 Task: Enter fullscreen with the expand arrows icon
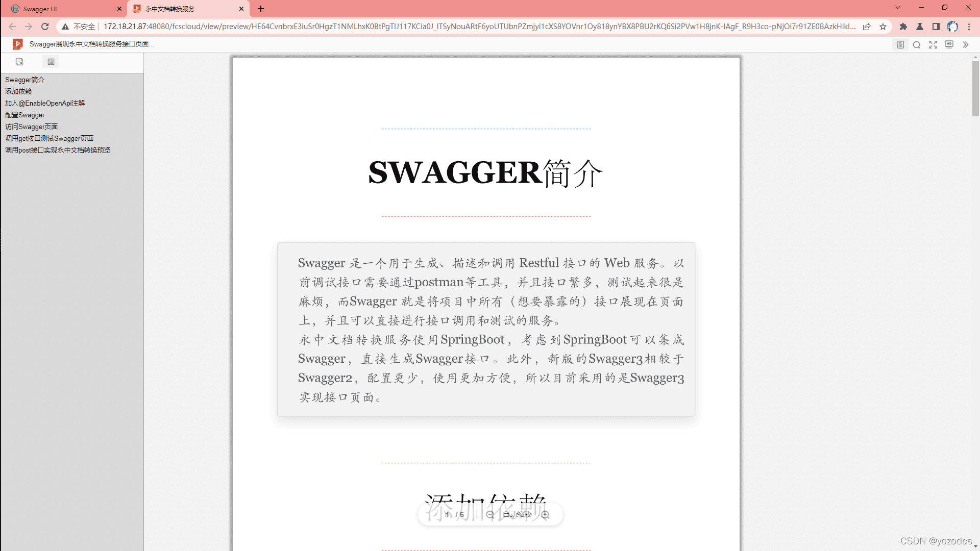(x=933, y=45)
